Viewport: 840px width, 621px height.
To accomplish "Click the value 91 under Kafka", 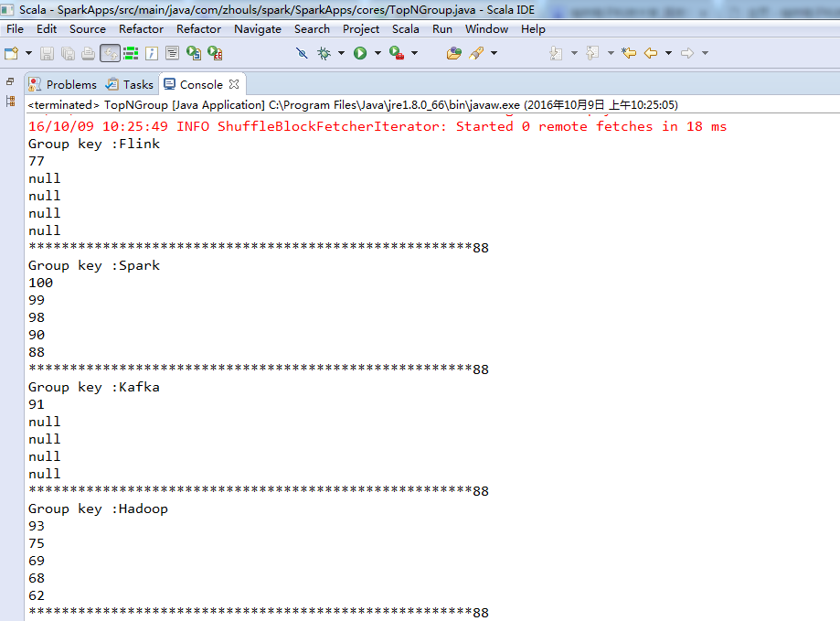I will pos(37,404).
